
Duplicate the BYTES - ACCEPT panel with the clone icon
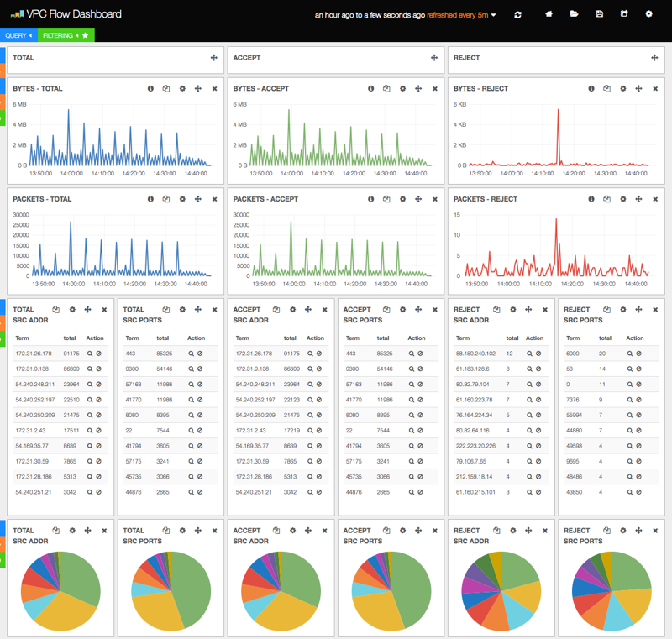(386, 87)
